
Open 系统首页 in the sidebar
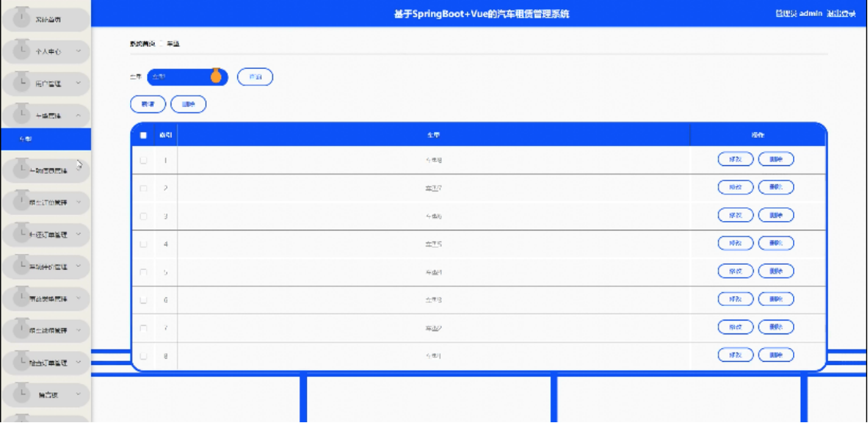(45, 19)
